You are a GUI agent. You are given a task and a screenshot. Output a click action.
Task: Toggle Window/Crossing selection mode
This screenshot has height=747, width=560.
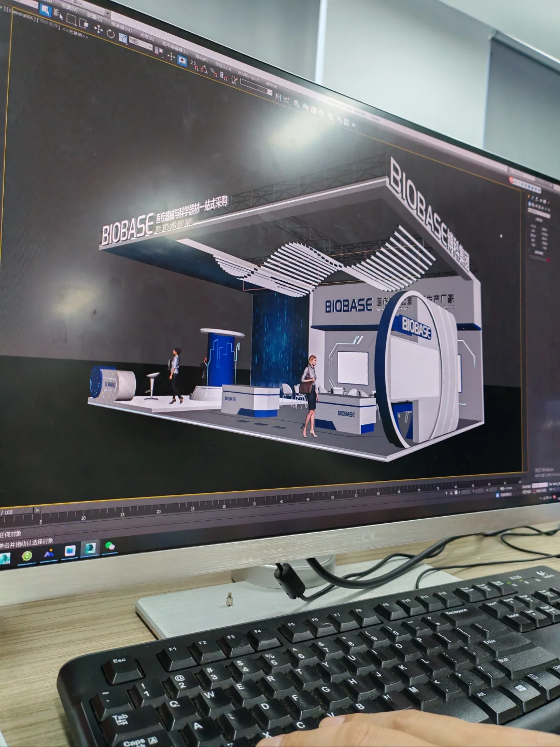84,23
